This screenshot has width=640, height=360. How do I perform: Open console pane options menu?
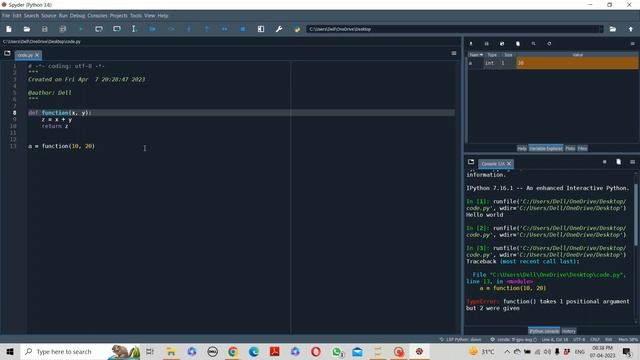(633, 162)
